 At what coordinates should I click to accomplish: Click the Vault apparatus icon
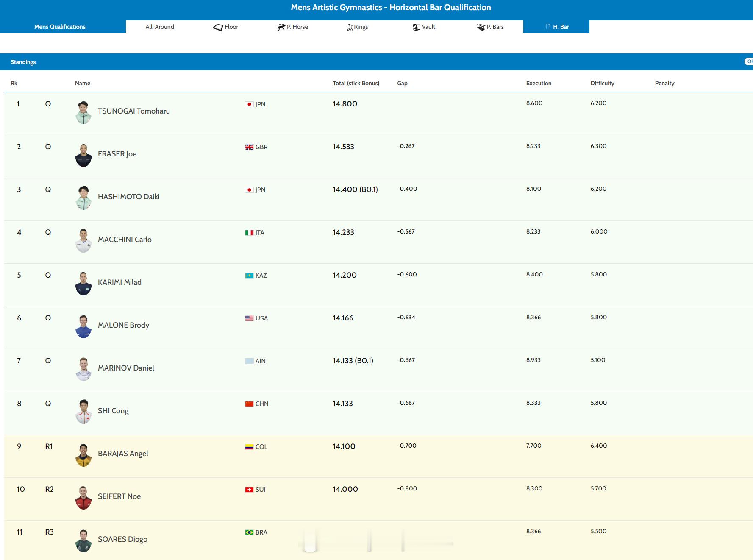(417, 27)
